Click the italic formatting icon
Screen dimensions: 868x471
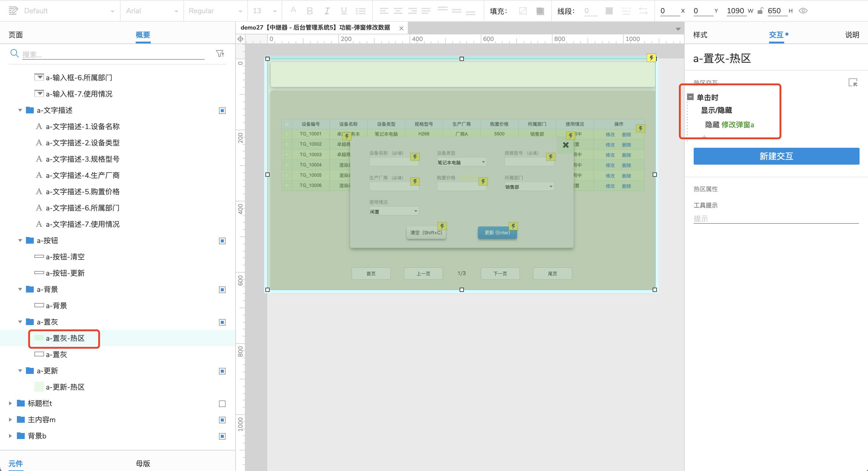(x=327, y=11)
